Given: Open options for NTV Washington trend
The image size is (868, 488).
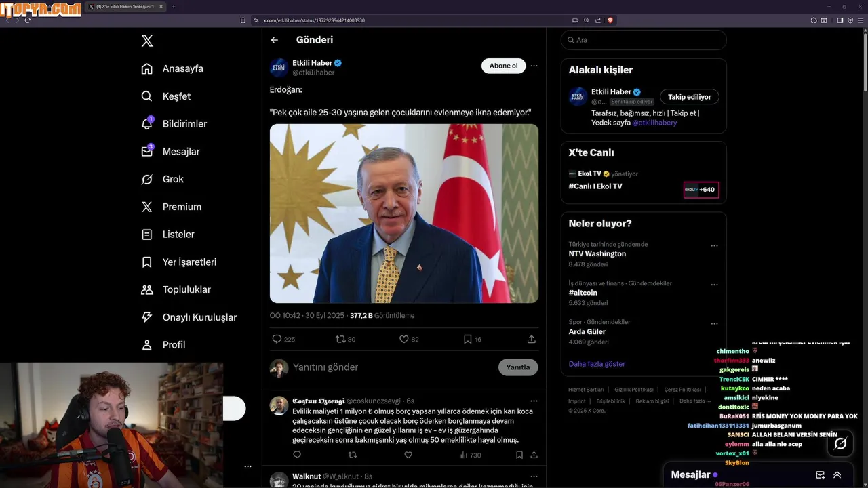Looking at the screenshot, I should [x=714, y=246].
